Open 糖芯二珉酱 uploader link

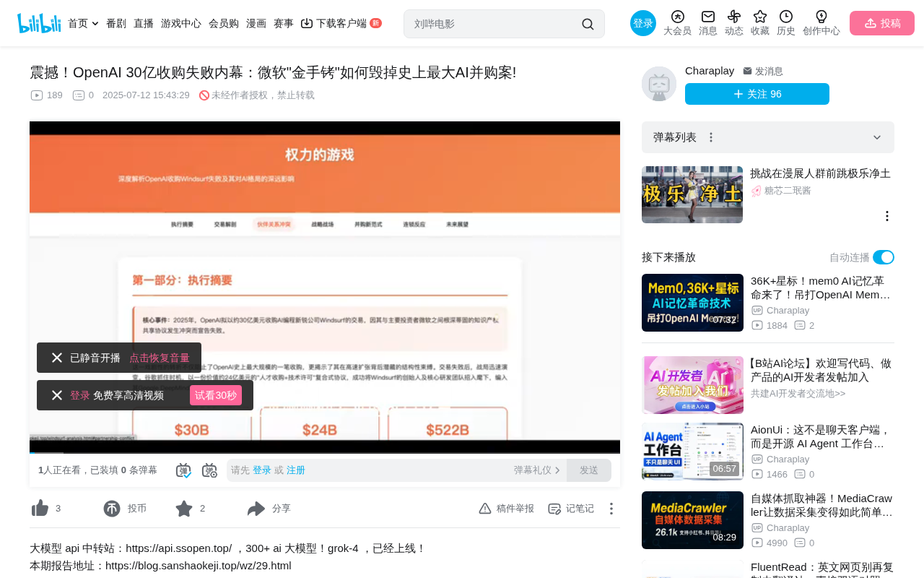point(788,191)
